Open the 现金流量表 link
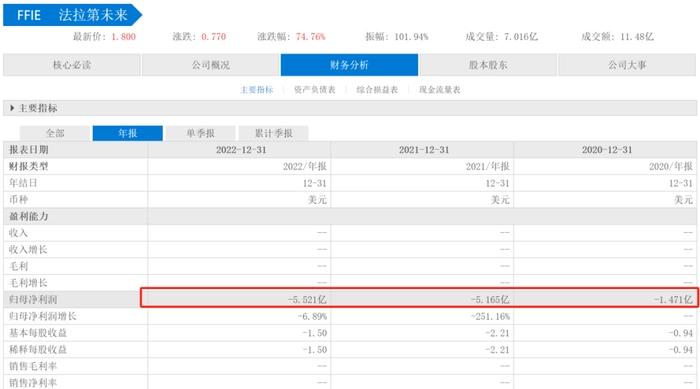Screen dimensions: 700x389 pos(440,90)
